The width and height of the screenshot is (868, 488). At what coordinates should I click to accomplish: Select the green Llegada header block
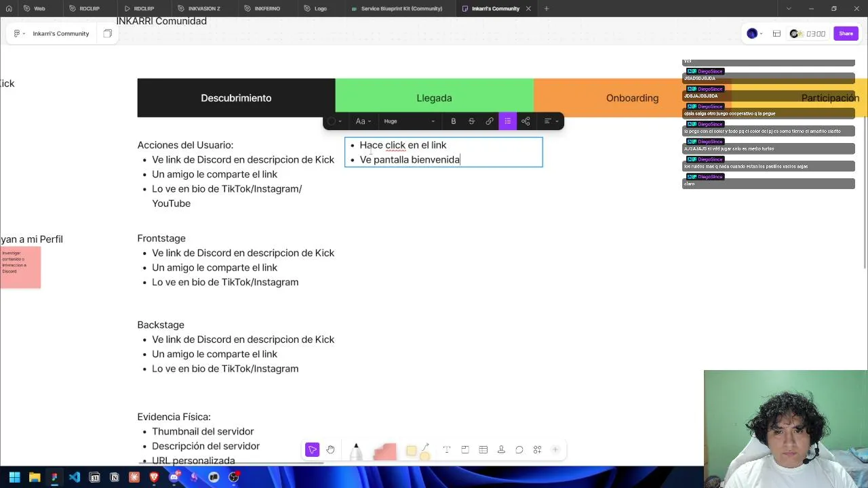[434, 98]
